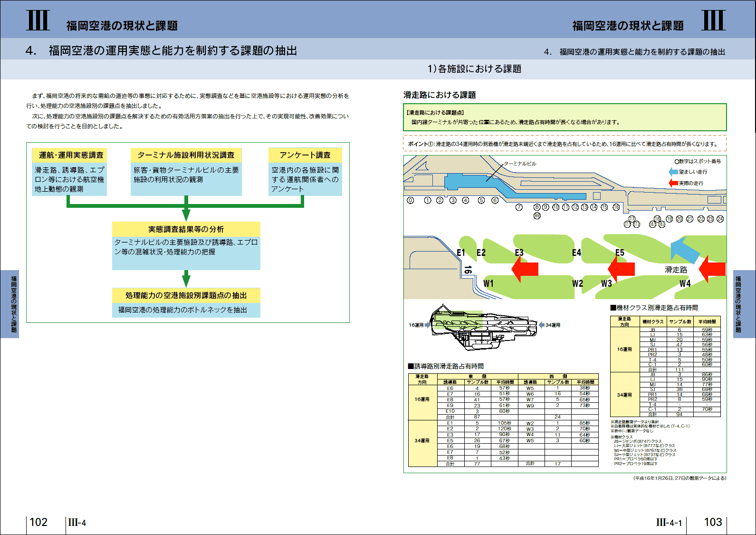Click the '【滑走路における課題点】' label
756x535 pixels.
(x=435, y=113)
